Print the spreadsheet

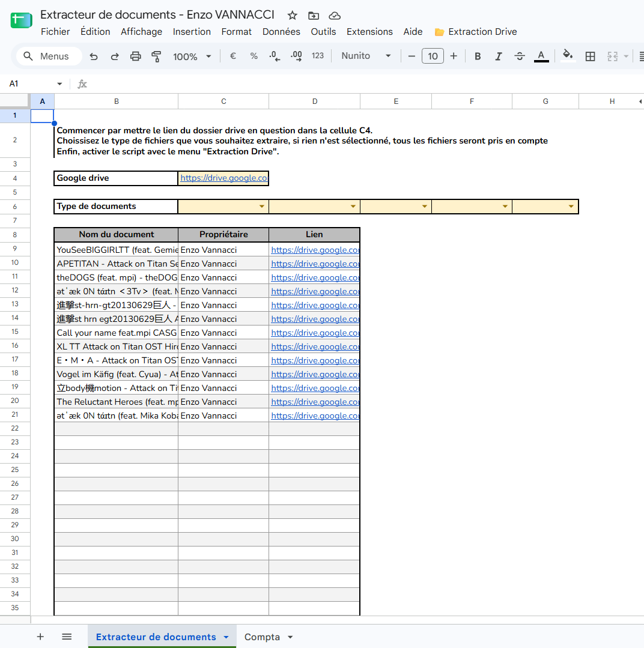click(136, 56)
